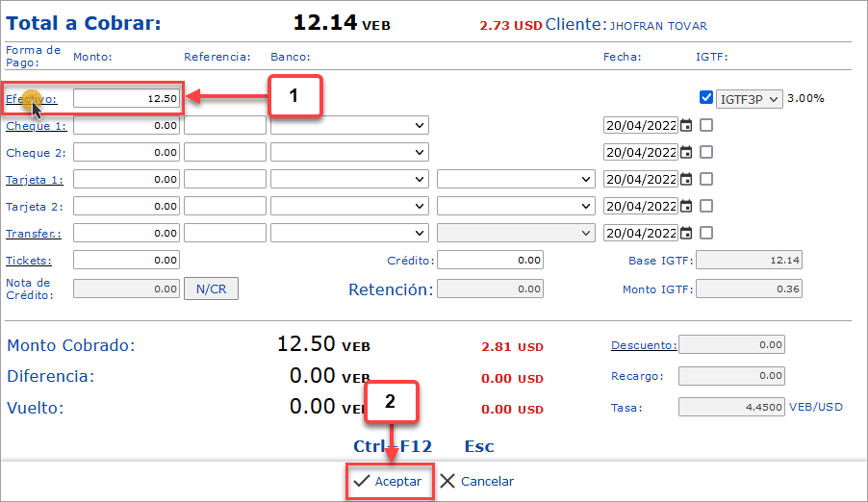This screenshot has width=868, height=502.
Task: Click the Monto IGTF value 0.36
Action: [749, 289]
